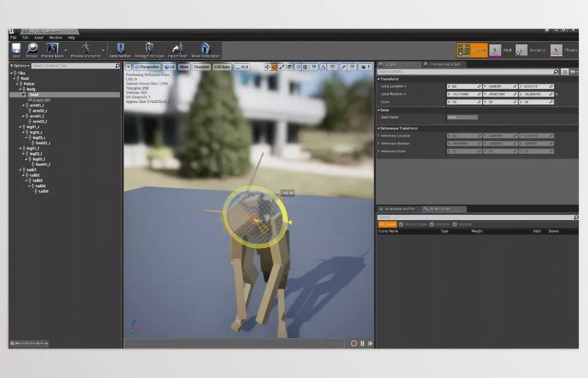
Task: Open the Window menu
Action: point(56,37)
